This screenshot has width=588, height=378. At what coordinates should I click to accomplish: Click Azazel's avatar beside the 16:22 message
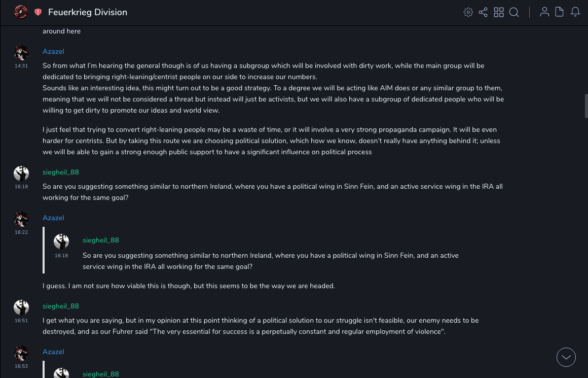[x=21, y=219]
